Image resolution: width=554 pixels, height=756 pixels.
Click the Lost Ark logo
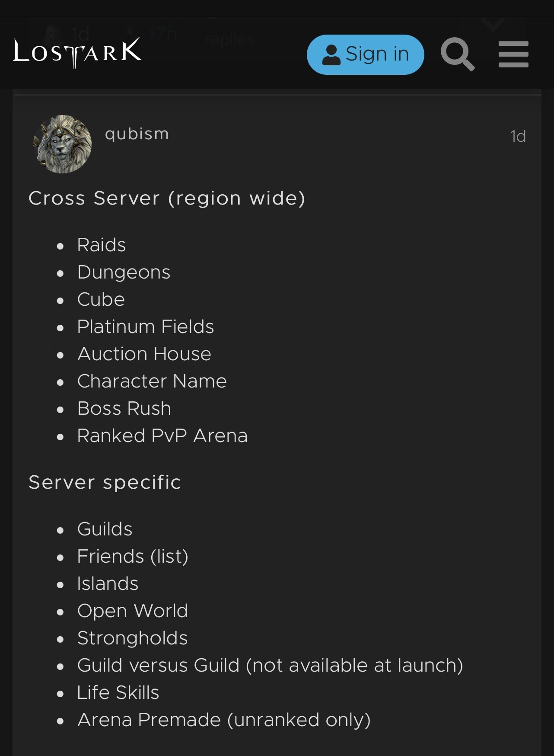click(x=77, y=53)
